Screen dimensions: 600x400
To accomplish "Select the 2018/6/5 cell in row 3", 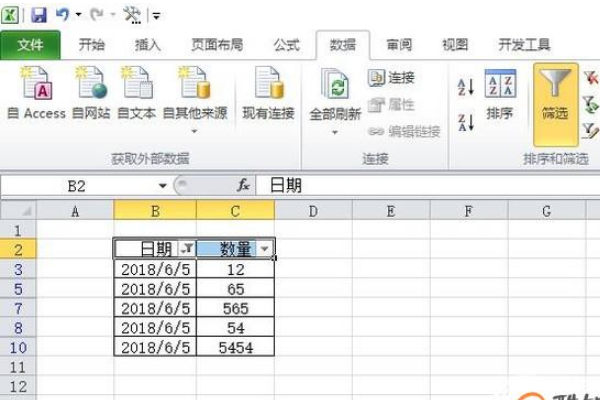I will point(155,269).
